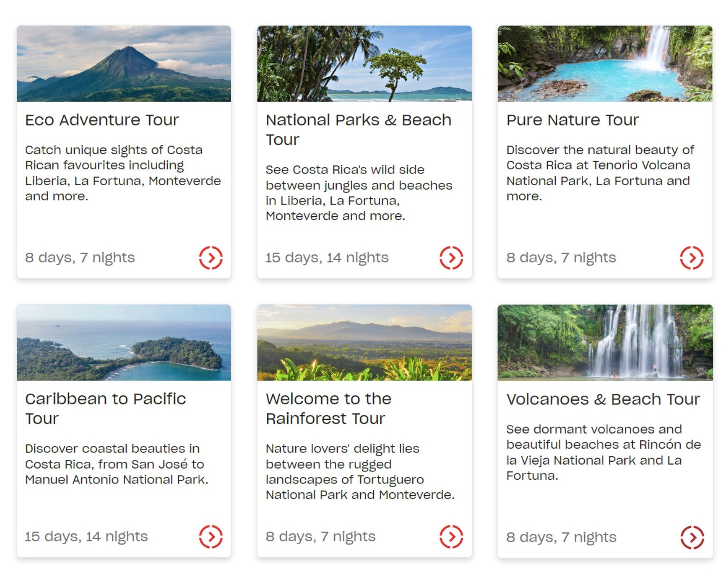
Task: Click the arrow icon on Eco Adventure Tour
Action: pyautogui.click(x=211, y=258)
